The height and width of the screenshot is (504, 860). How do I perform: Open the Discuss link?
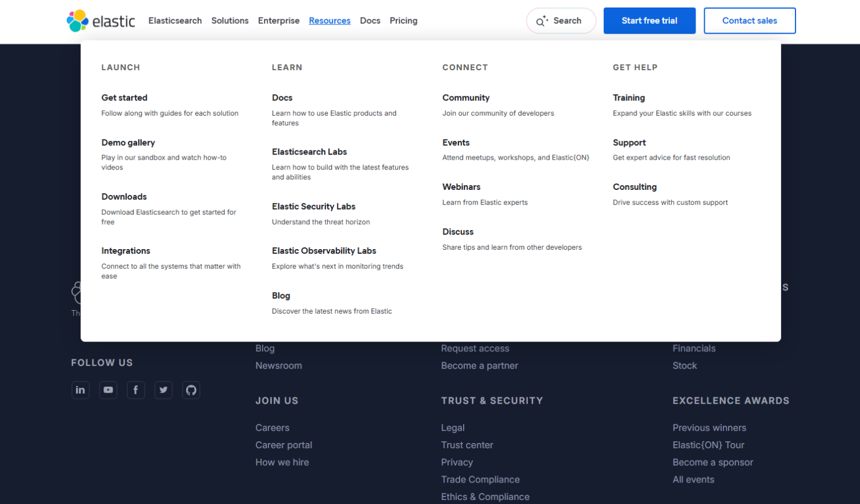(458, 232)
